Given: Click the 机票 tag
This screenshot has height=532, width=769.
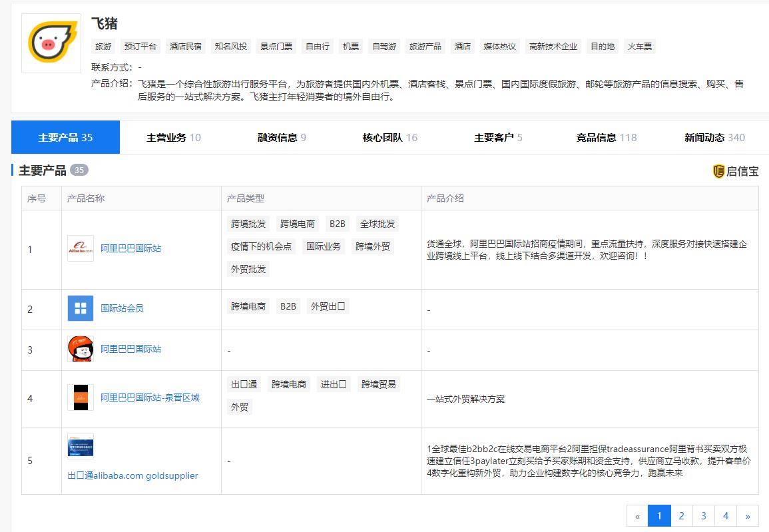Looking at the screenshot, I should click(x=351, y=47).
